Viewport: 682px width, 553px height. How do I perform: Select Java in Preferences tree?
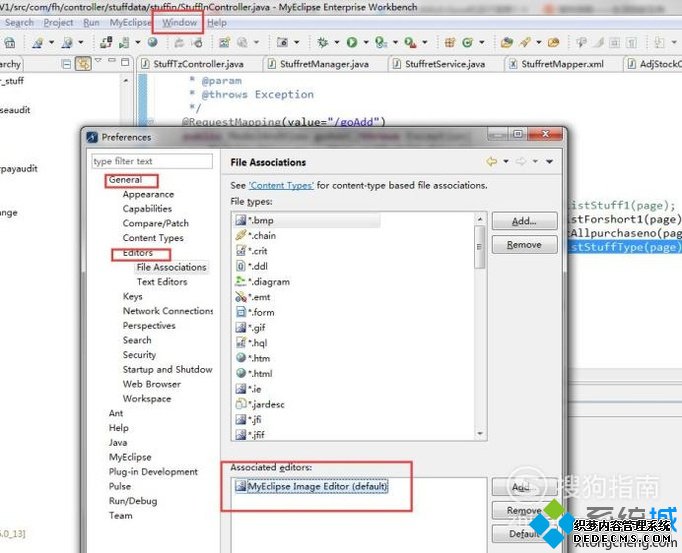[118, 442]
